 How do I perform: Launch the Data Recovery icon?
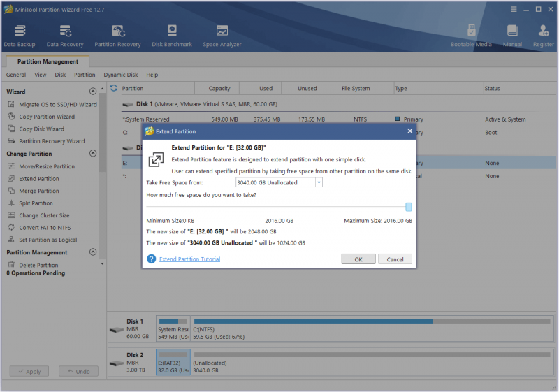pyautogui.click(x=65, y=36)
